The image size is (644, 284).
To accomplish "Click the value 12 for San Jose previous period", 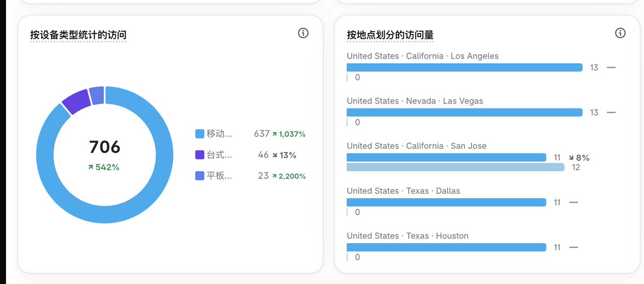I will pyautogui.click(x=576, y=168).
